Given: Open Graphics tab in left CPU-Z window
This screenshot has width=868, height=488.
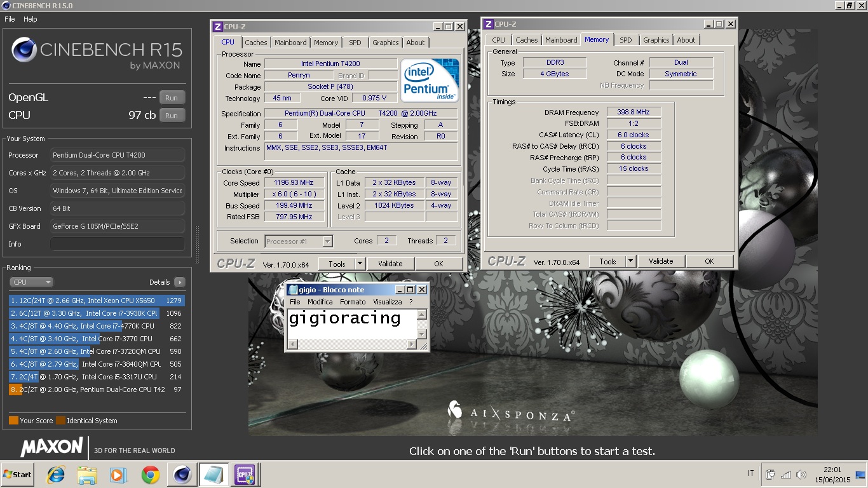Looking at the screenshot, I should coord(386,43).
